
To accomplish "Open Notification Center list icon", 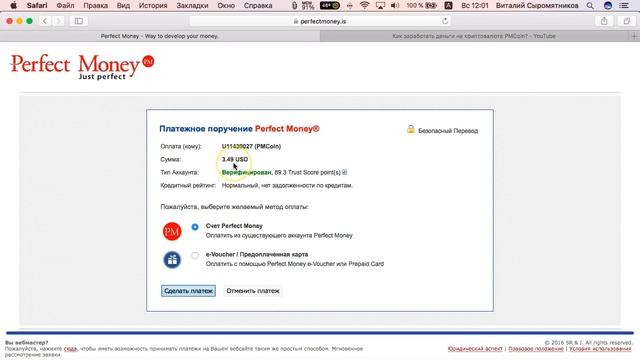I will coord(624,6).
